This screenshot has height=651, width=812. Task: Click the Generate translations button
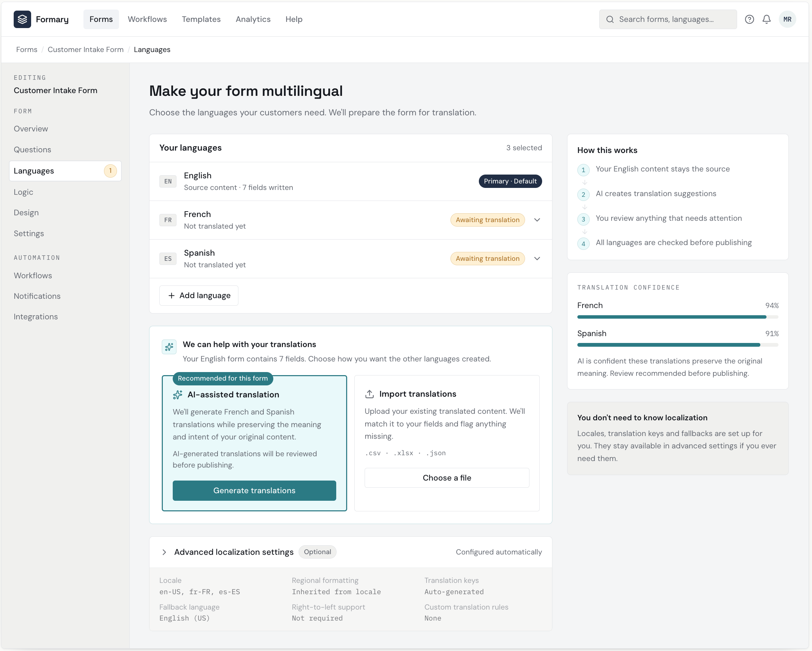254,490
